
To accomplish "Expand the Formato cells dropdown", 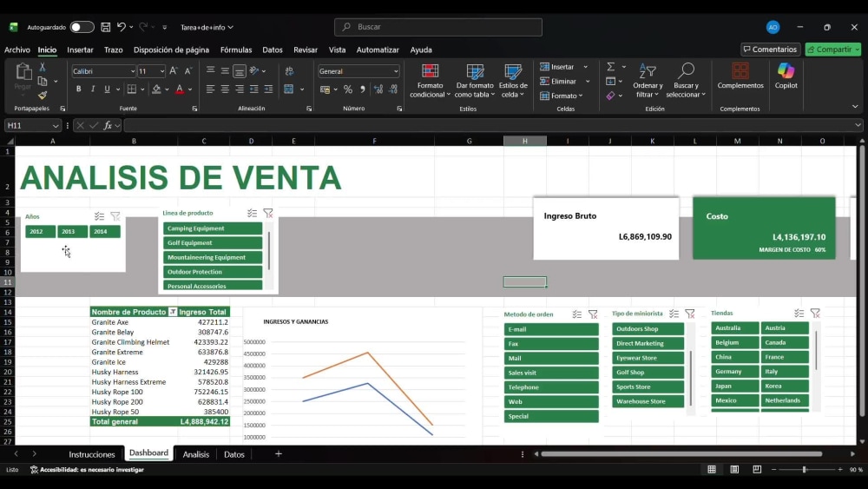I will point(580,96).
